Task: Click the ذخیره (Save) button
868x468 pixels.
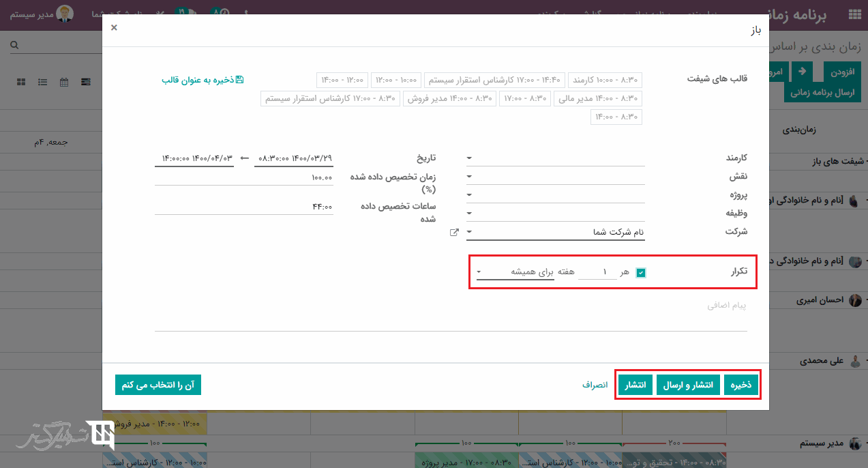Action: click(740, 385)
